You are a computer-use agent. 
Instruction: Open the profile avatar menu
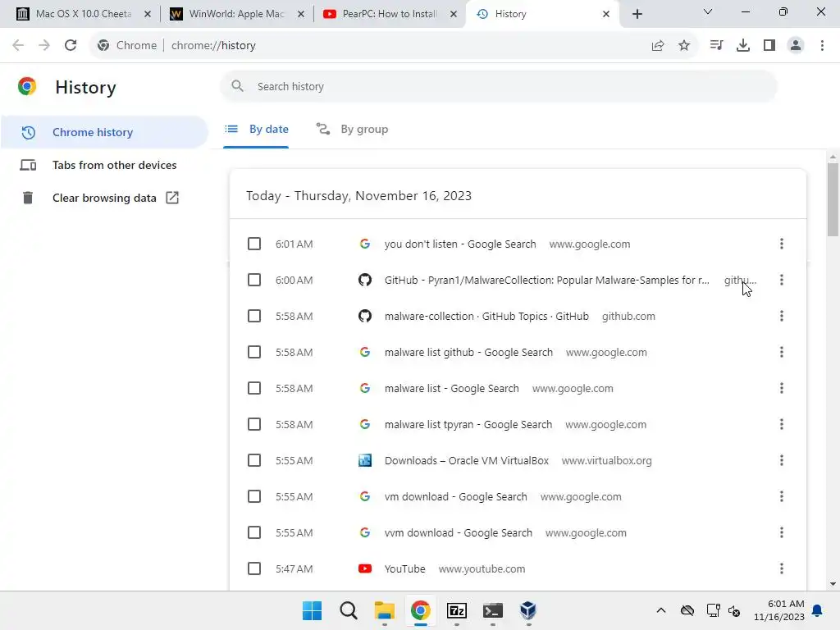click(x=796, y=46)
